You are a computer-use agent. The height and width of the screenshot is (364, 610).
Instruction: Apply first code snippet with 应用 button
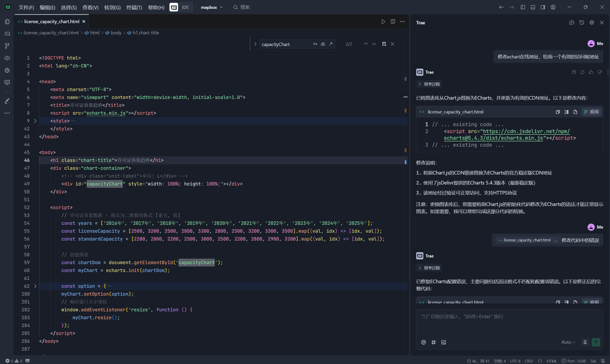[x=592, y=112]
